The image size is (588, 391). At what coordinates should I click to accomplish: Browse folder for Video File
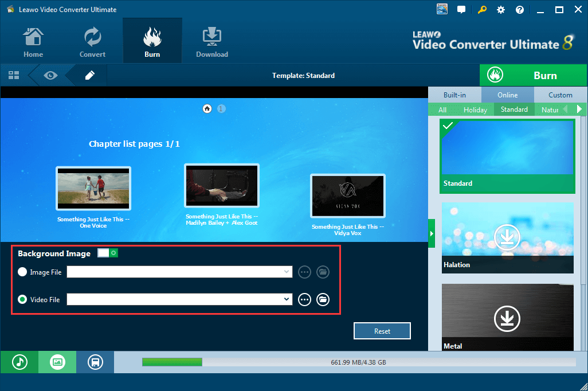click(323, 299)
